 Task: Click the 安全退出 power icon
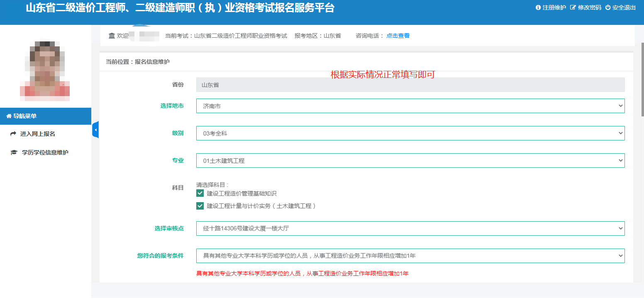(x=607, y=7)
